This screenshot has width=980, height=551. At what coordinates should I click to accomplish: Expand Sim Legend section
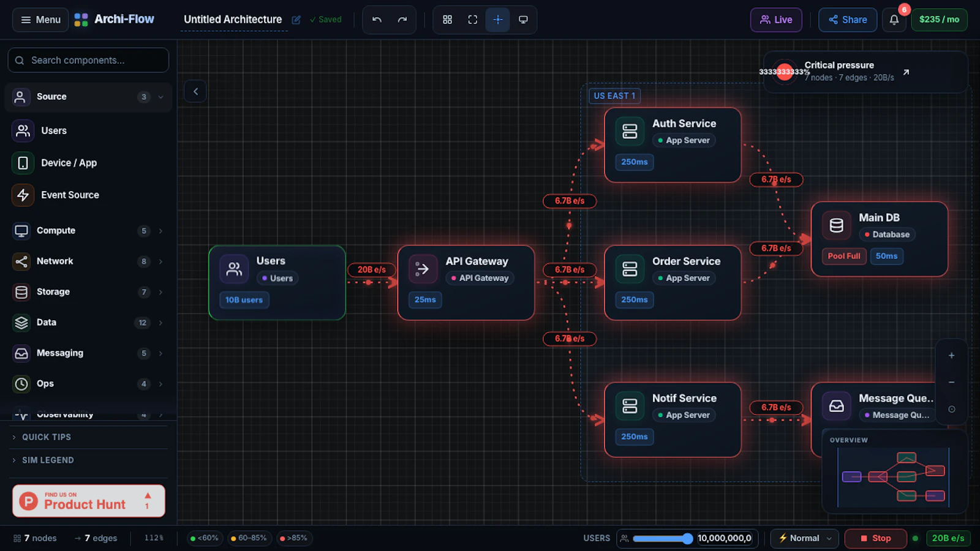click(x=88, y=460)
